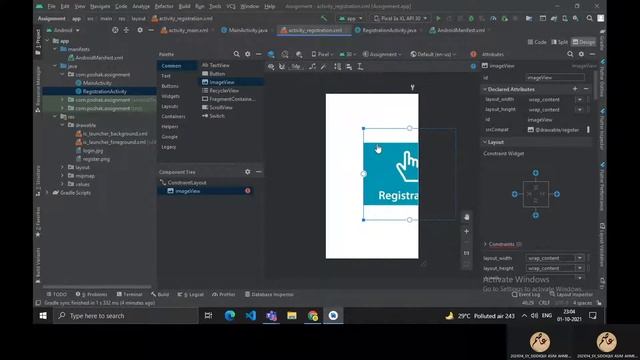Open the Pixel 3a XL API 30 device dropdown
640x360 pixels.
click(x=400, y=18)
